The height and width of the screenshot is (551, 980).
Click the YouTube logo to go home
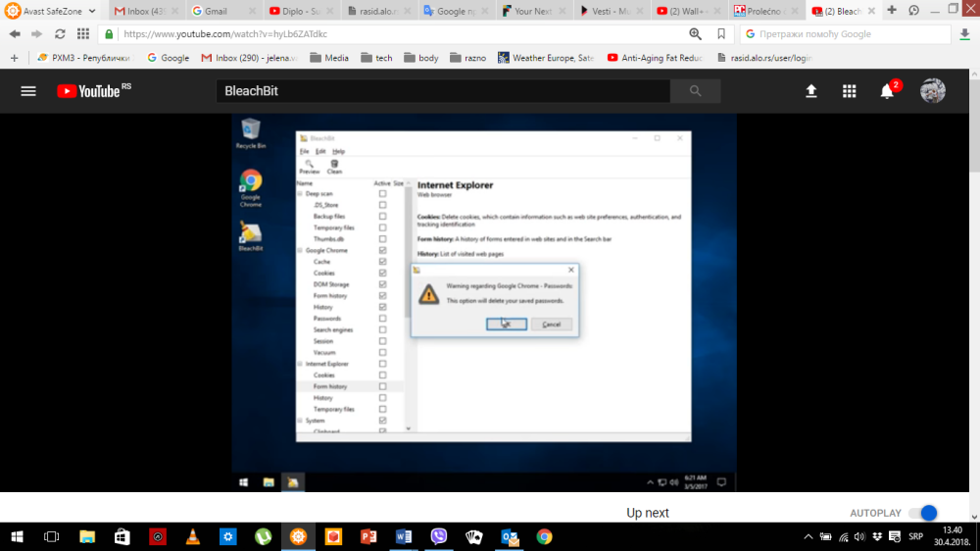coord(93,91)
